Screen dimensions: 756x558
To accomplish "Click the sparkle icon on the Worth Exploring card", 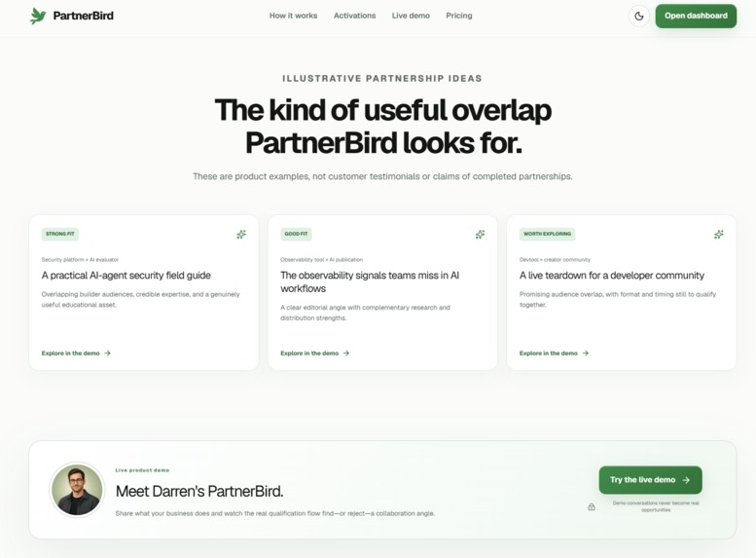I will pyautogui.click(x=718, y=234).
